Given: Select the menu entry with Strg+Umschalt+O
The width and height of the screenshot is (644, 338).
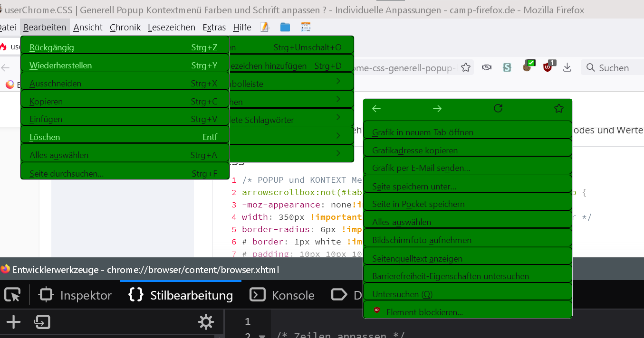Looking at the screenshot, I should click(x=292, y=45).
